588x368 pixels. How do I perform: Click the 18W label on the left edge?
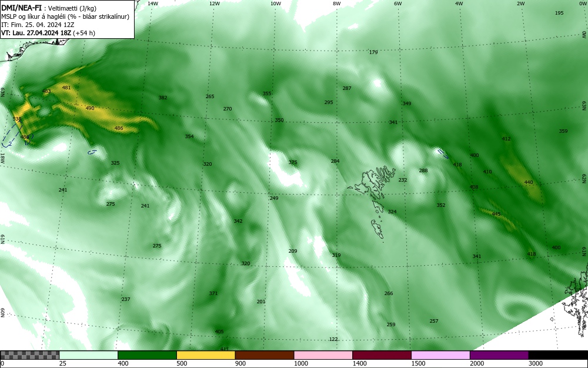(2, 158)
